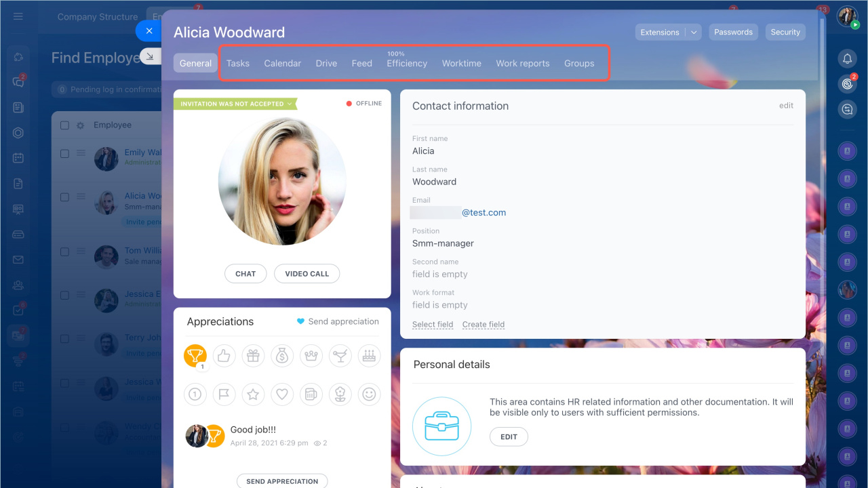Image resolution: width=868 pixels, height=488 pixels.
Task: Choose the smiley face appreciation icon
Action: tap(369, 394)
